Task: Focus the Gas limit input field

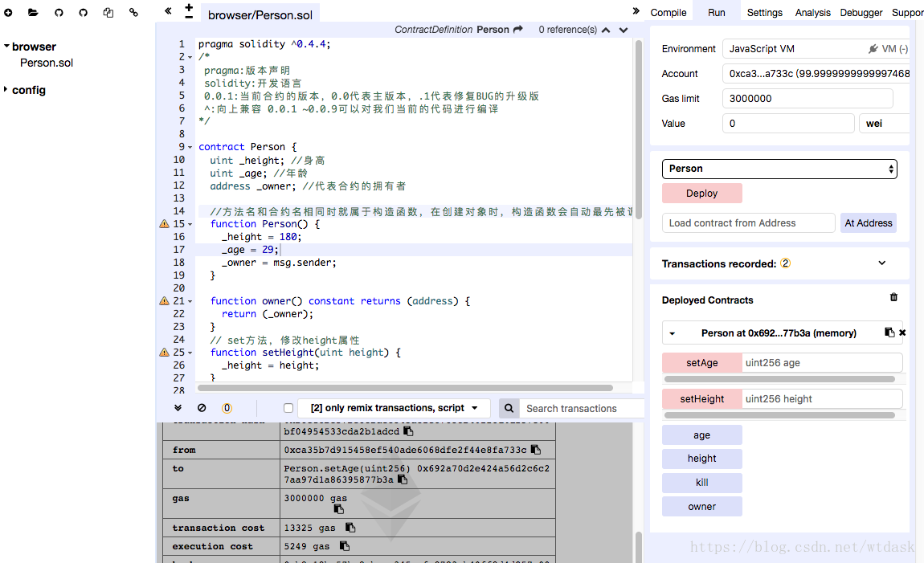Action: tap(807, 98)
